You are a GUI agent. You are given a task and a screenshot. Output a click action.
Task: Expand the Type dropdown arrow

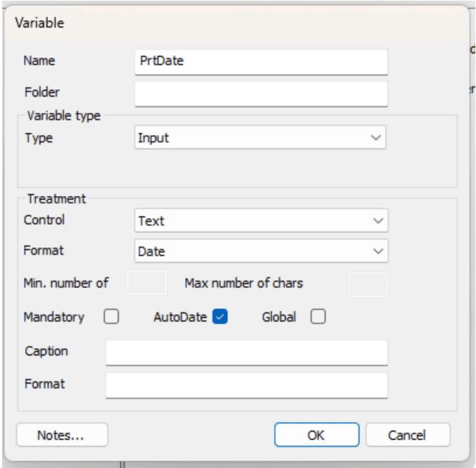coord(375,138)
